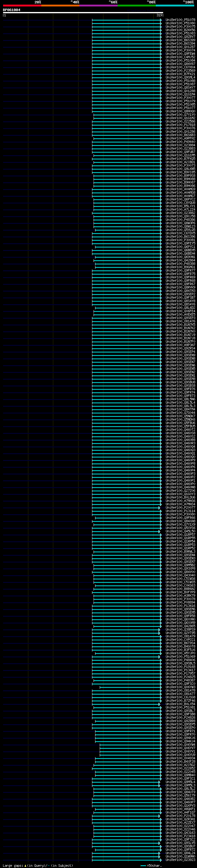Open hit UniRef100_Q9ZRV7
197x868 pixels.
pyautogui.click(x=180, y=37)
